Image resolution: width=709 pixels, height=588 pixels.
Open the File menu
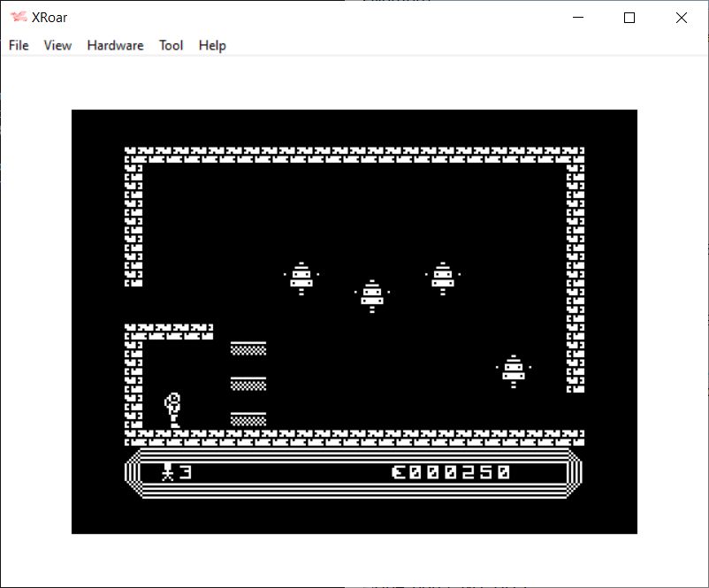[19, 45]
